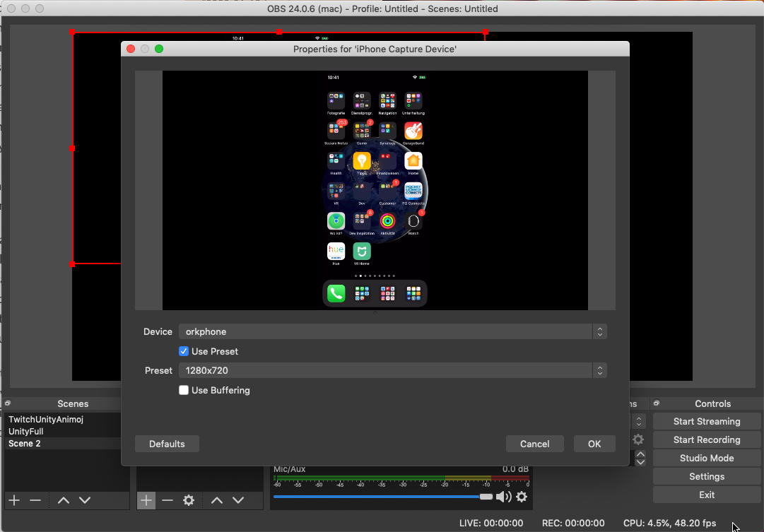Viewport: 764px width, 532px height.
Task: Click the add source plus icon
Action: [146, 500]
